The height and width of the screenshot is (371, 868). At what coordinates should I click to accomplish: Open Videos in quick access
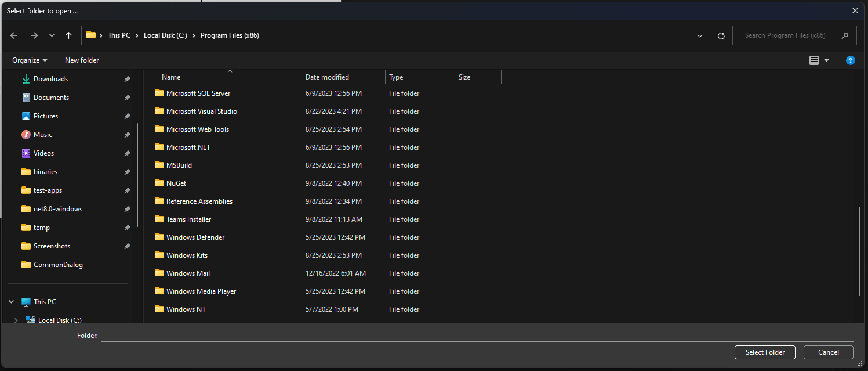tap(43, 153)
